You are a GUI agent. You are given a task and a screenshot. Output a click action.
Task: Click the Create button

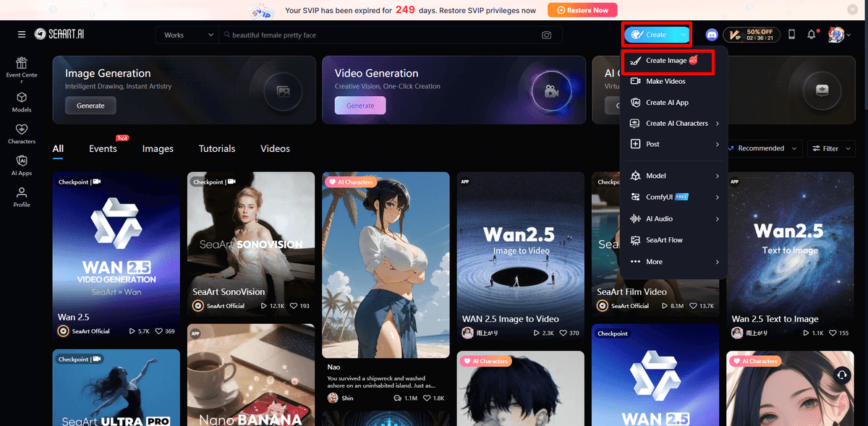[650, 35]
